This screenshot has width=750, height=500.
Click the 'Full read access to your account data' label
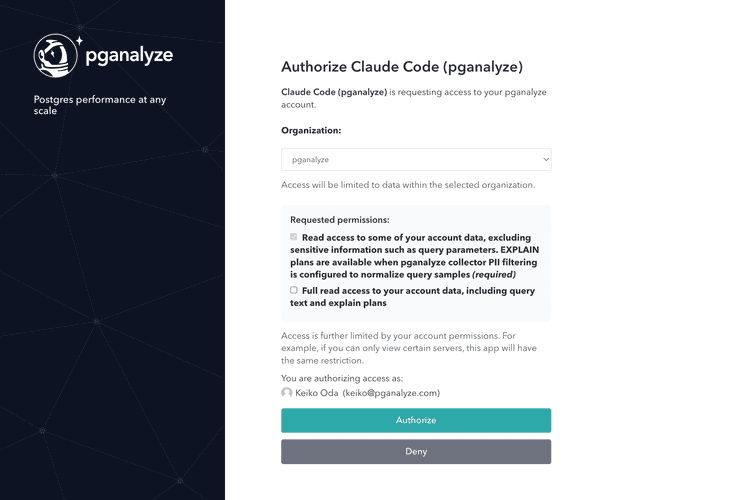click(412, 297)
